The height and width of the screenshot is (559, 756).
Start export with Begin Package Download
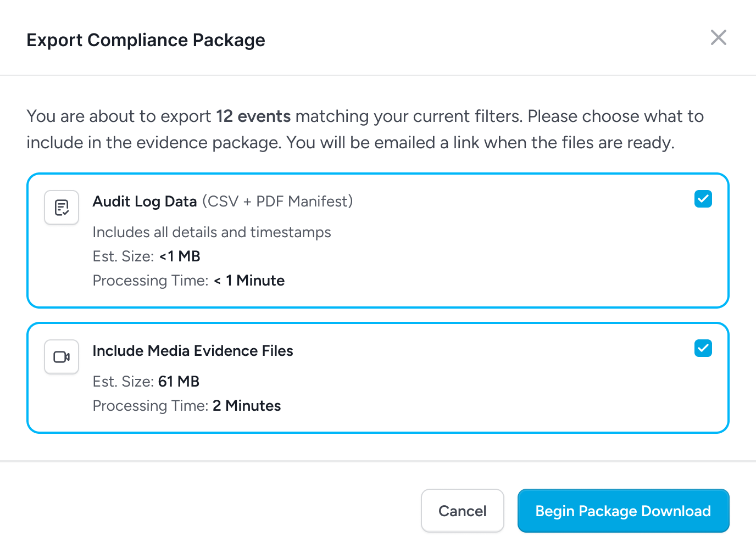coord(623,511)
